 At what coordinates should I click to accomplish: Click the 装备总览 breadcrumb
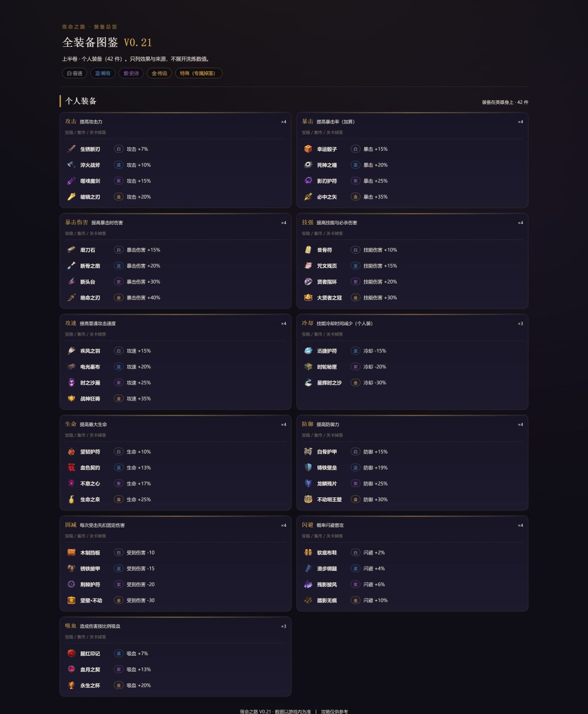pos(105,27)
